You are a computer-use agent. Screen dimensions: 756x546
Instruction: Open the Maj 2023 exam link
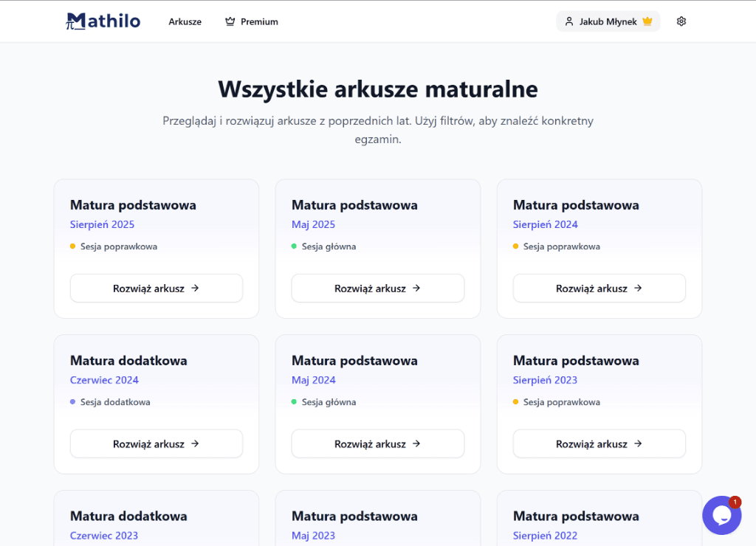coord(313,536)
